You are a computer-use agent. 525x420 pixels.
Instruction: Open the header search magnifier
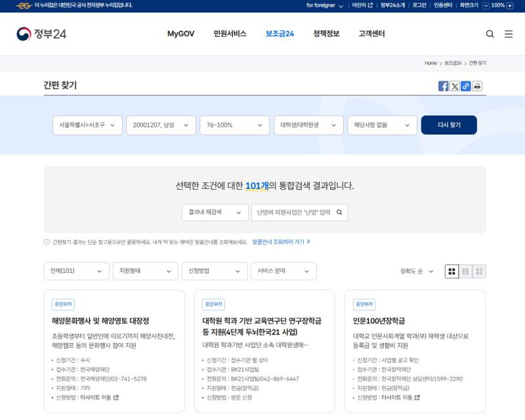click(x=490, y=33)
